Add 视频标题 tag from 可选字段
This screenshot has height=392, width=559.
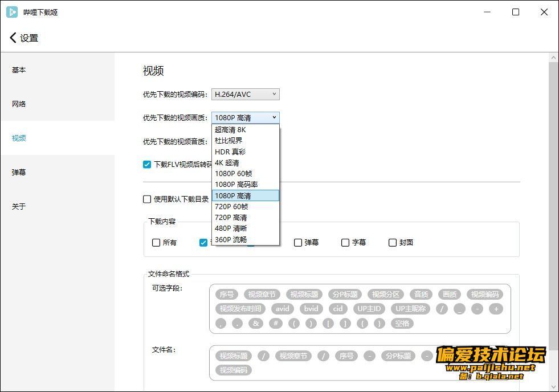tap(304, 295)
